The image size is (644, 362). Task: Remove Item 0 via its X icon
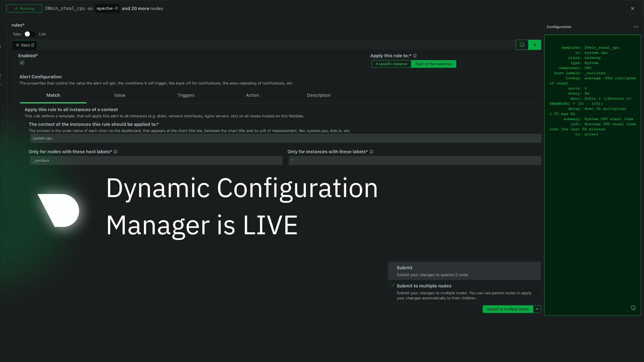(17, 45)
